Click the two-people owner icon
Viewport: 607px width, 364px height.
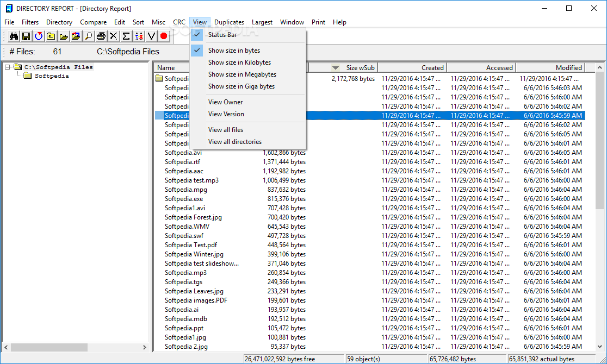pyautogui.click(x=139, y=36)
